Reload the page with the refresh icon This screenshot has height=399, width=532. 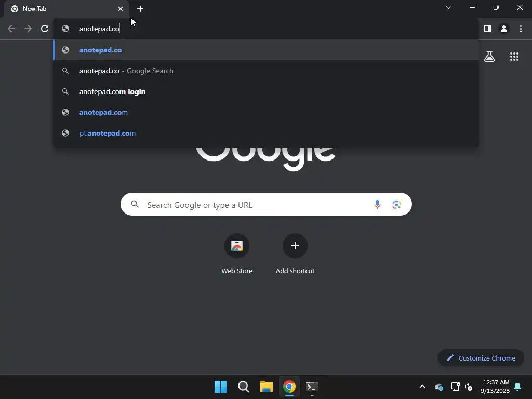click(45, 29)
